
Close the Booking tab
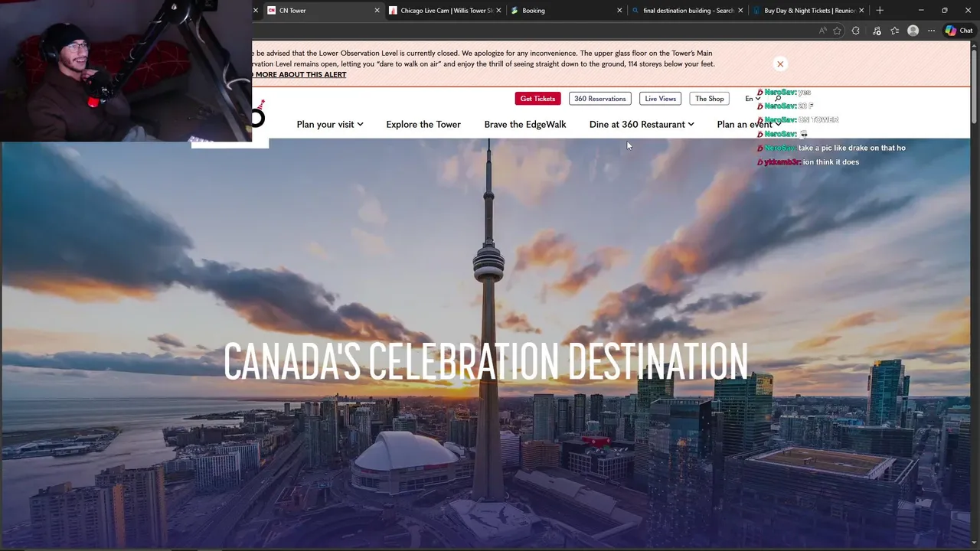point(619,11)
